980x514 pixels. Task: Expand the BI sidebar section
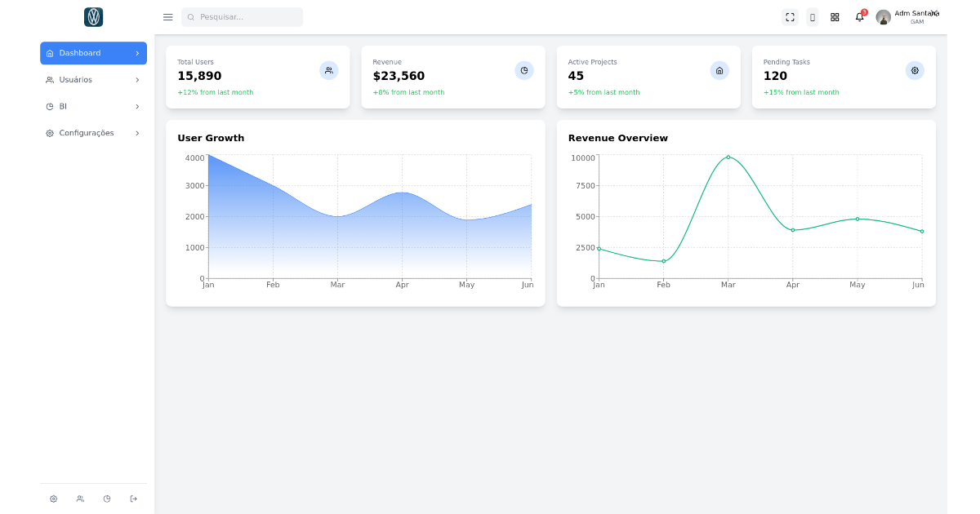(93, 106)
